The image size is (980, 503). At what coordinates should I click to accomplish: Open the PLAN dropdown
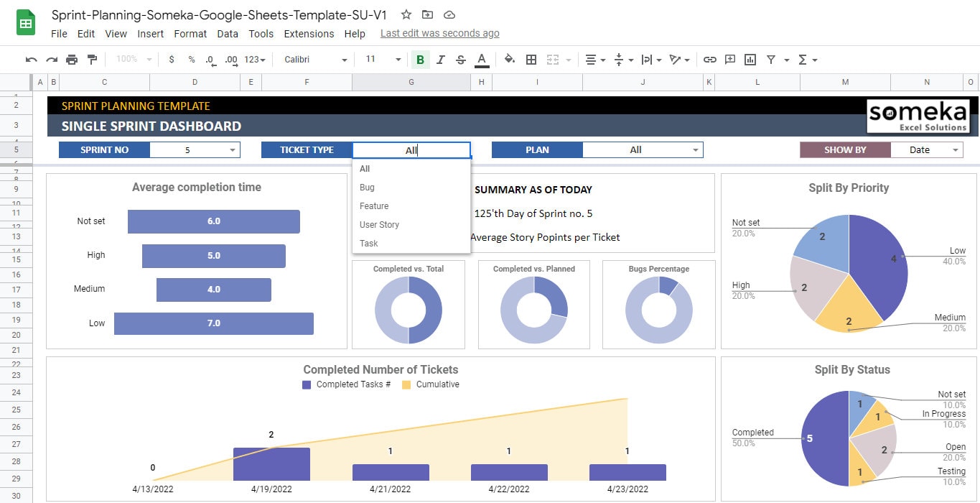[x=695, y=149]
